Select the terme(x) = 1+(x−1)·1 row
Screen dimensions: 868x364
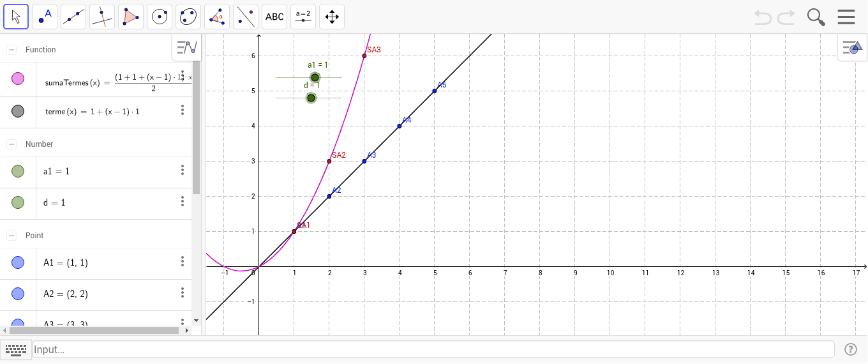point(96,112)
